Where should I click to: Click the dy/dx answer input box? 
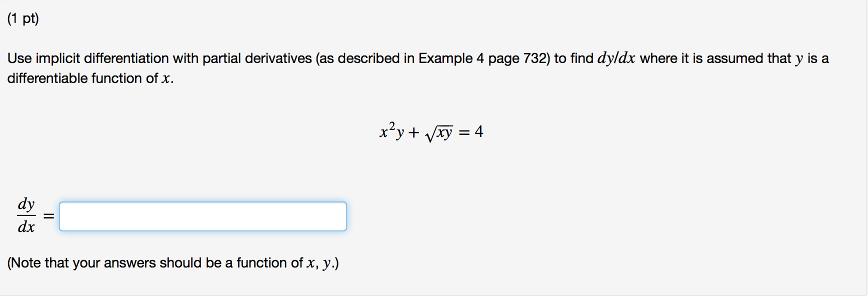[x=203, y=216]
